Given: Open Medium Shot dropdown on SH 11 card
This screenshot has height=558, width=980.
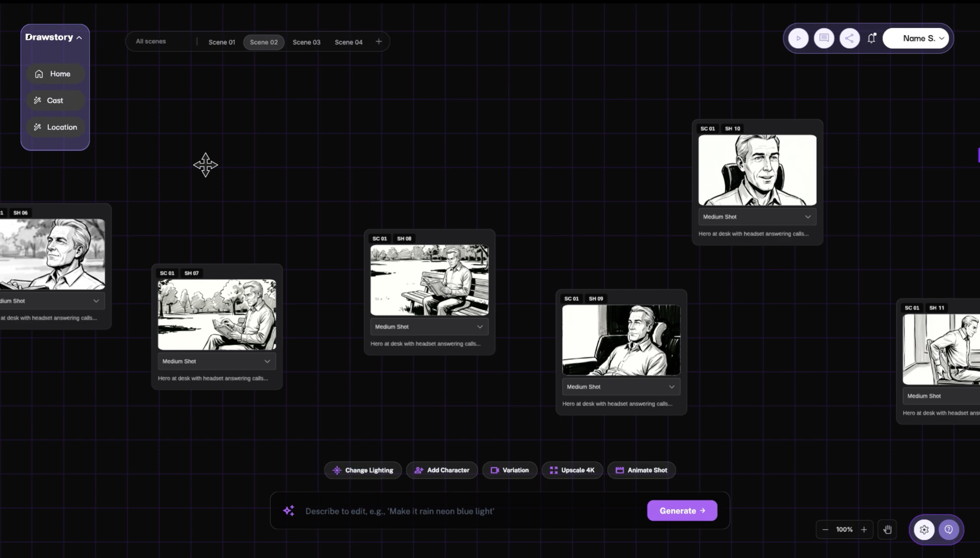Looking at the screenshot, I should [941, 396].
